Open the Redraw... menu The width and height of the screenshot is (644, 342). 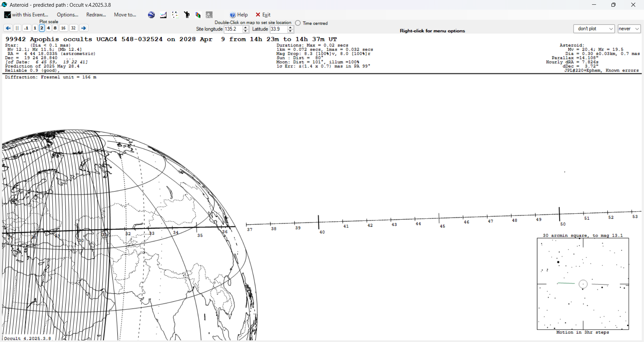(96, 15)
